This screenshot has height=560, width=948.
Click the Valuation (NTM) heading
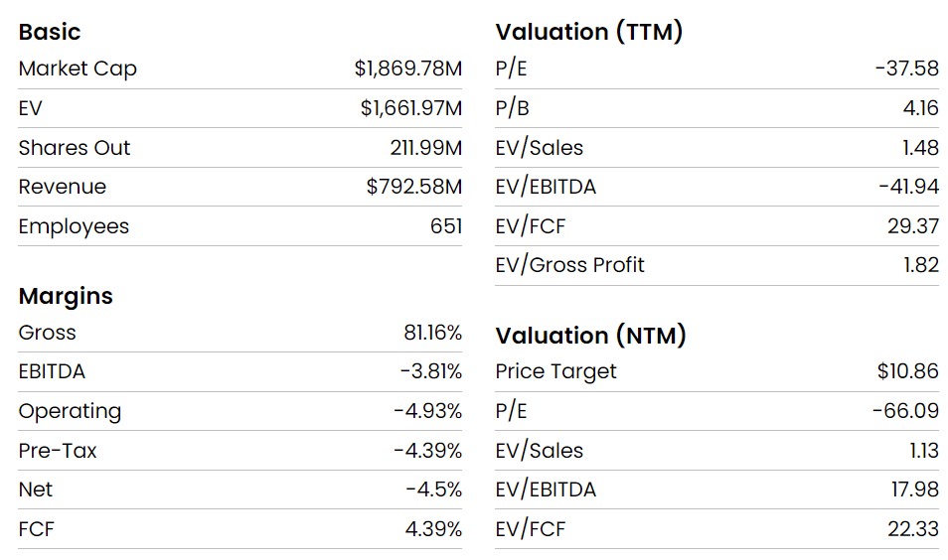point(591,336)
